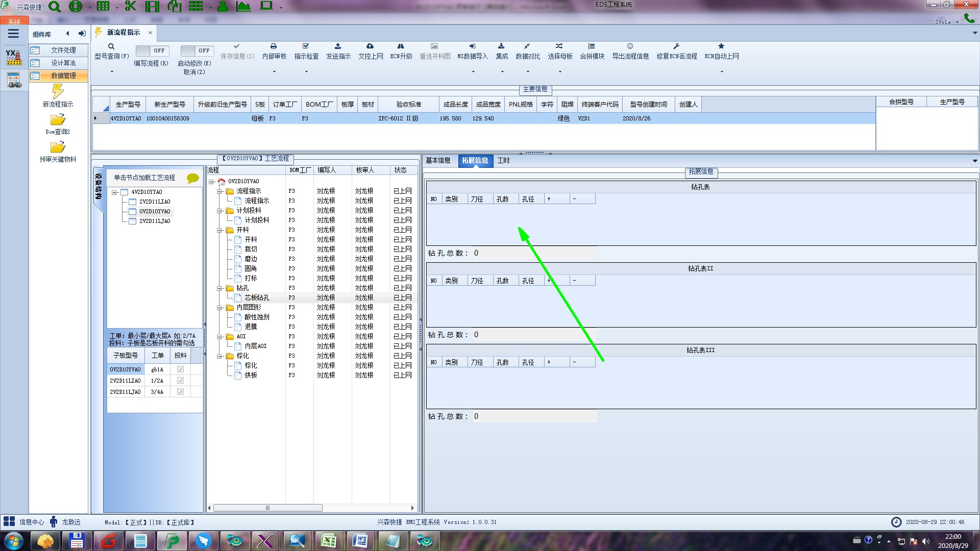Click the green area-chart quick-access icon
Image resolution: width=980 pixels, height=551 pixels.
point(243,7)
